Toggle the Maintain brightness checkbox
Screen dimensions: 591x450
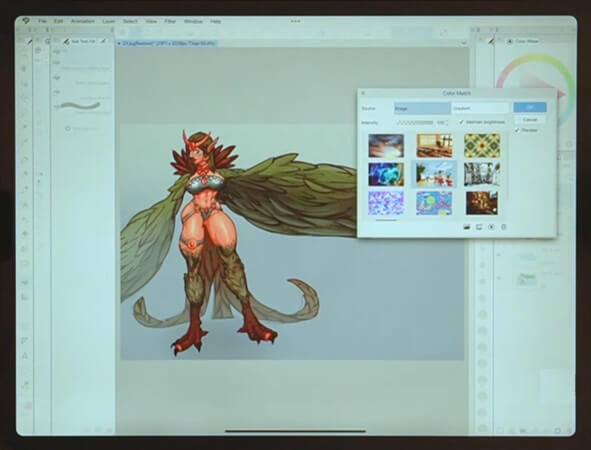click(461, 122)
